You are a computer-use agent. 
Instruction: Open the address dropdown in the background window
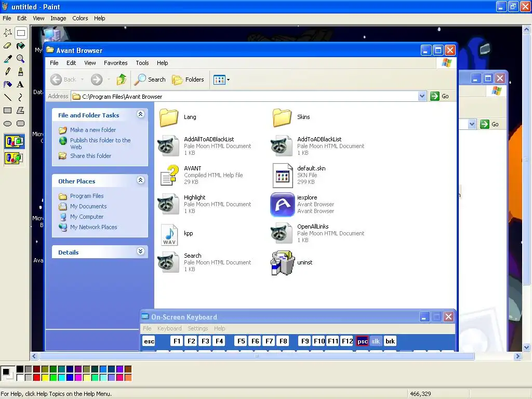pyautogui.click(x=472, y=124)
